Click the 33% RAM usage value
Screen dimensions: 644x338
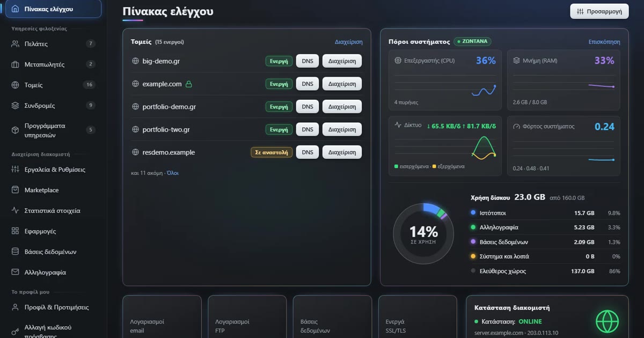(604, 61)
